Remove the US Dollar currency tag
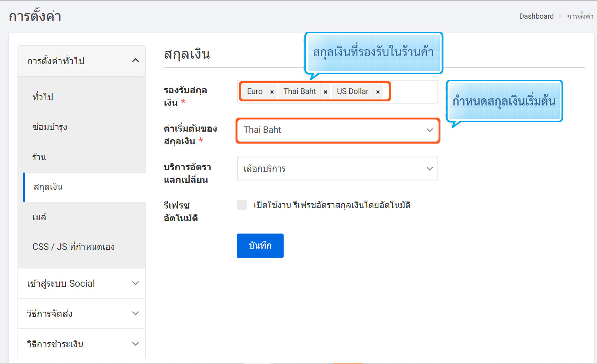 (x=378, y=92)
